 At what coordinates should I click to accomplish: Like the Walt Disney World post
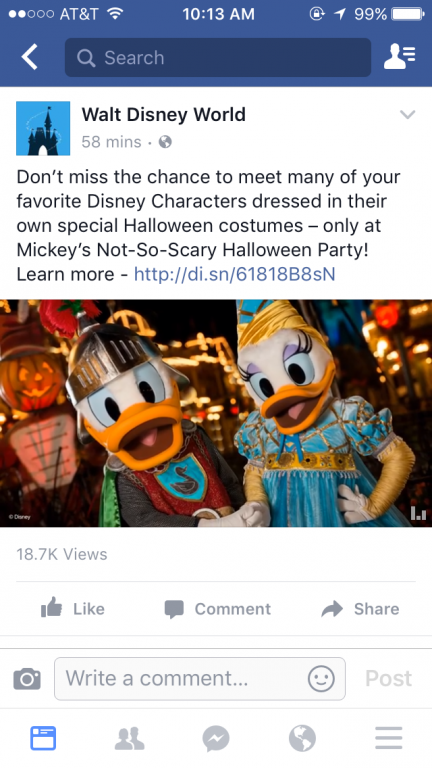pyautogui.click(x=72, y=609)
